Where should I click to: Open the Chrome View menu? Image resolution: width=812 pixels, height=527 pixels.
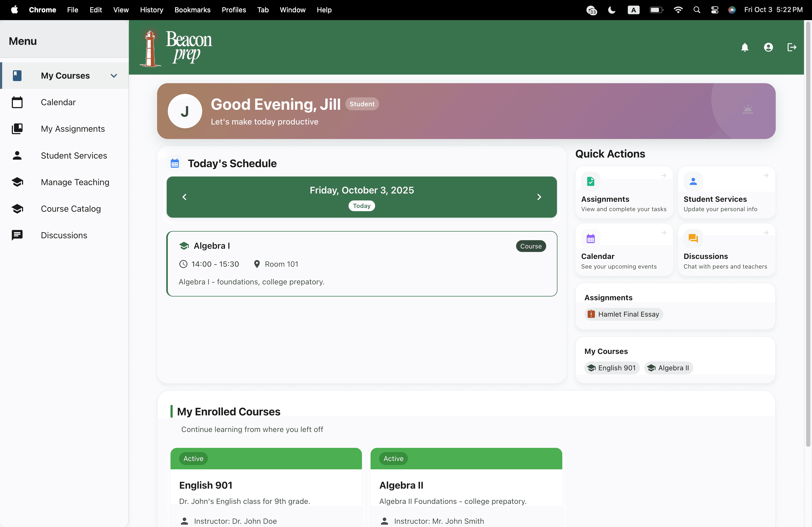(x=121, y=10)
